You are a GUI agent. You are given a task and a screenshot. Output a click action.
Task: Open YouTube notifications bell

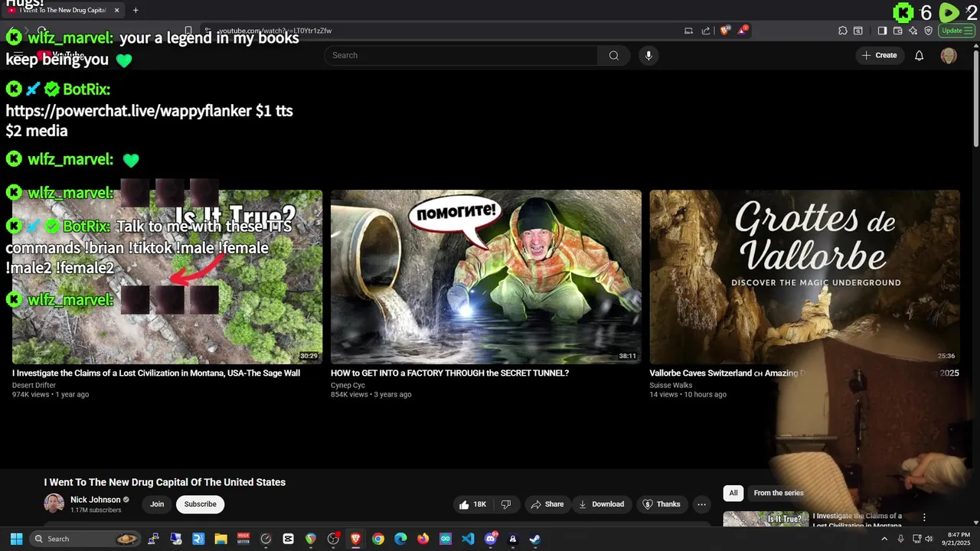[919, 55]
